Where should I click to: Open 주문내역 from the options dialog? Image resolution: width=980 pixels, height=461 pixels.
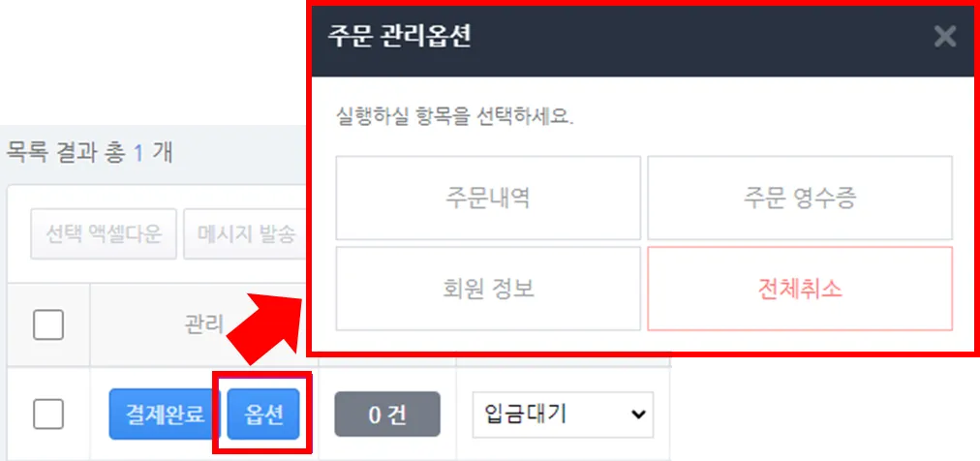[x=488, y=198]
